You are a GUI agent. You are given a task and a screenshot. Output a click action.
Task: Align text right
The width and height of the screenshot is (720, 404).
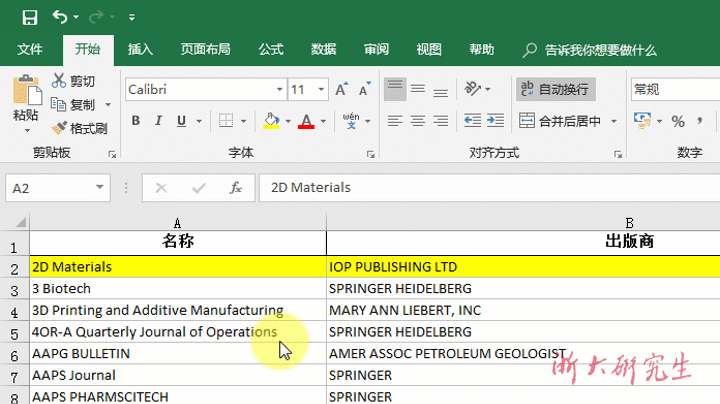tap(440, 121)
